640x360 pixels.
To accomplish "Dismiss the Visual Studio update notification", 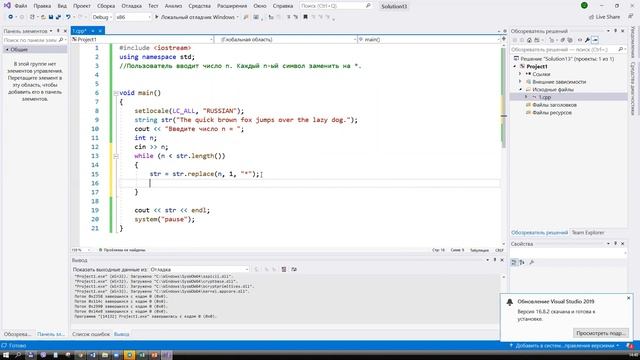I will (x=629, y=298).
